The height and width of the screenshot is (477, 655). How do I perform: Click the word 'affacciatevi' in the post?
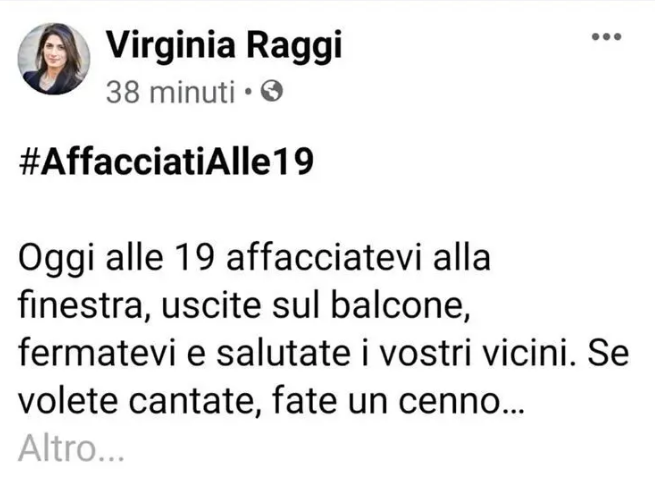tap(323, 257)
